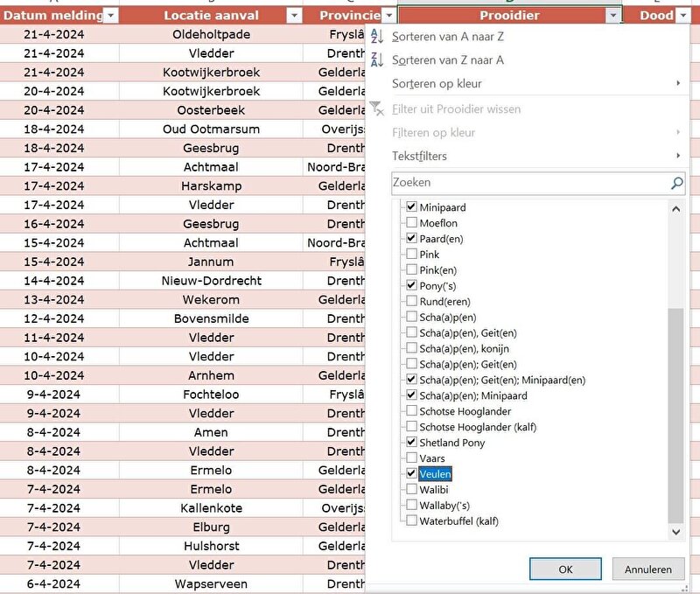Check the Scha(a)p(en), Geit(en) checkbox
This screenshot has width=700, height=594.
(411, 332)
